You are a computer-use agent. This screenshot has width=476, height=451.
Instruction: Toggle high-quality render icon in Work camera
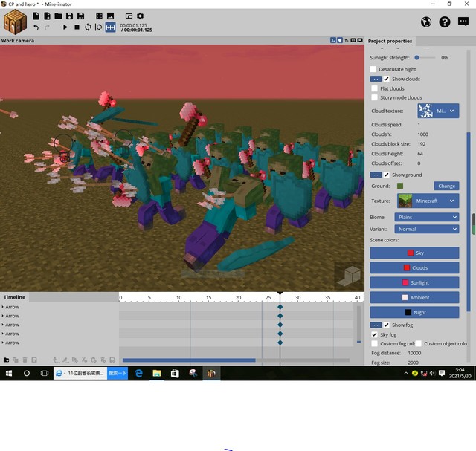pyautogui.click(x=360, y=40)
